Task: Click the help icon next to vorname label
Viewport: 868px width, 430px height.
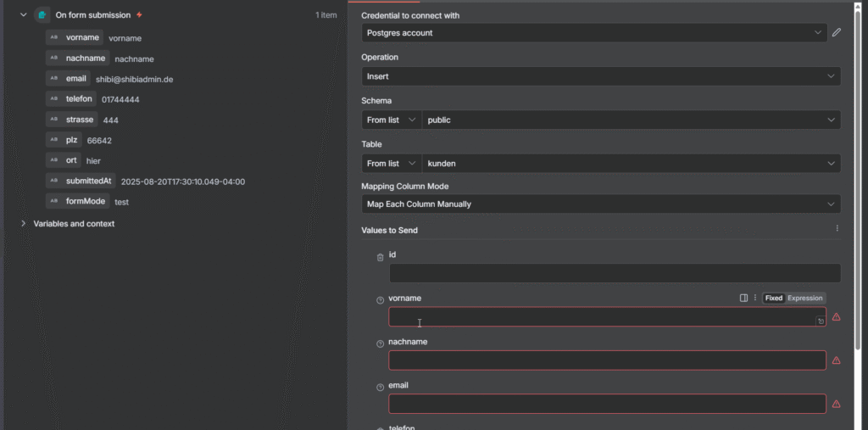Action: click(x=380, y=299)
